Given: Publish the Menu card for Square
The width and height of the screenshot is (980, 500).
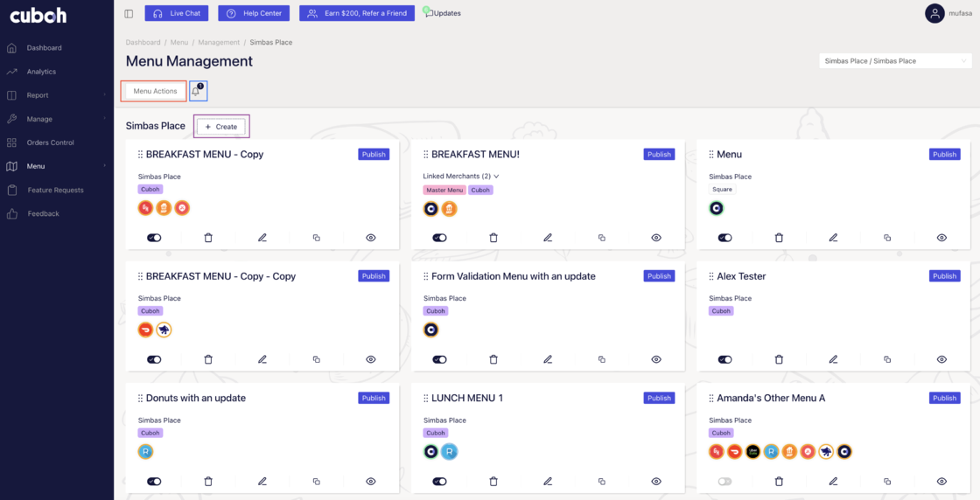Looking at the screenshot, I should 944,155.
